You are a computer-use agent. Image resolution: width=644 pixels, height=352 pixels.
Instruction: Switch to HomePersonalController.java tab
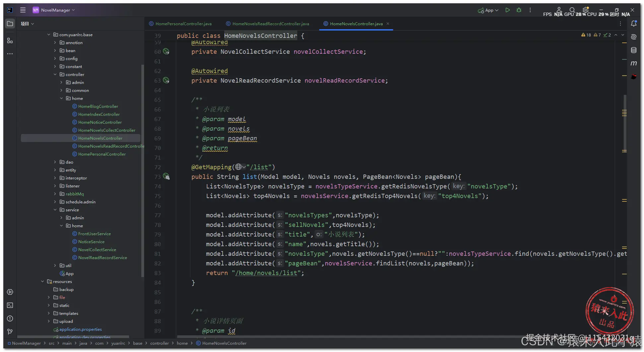180,24
